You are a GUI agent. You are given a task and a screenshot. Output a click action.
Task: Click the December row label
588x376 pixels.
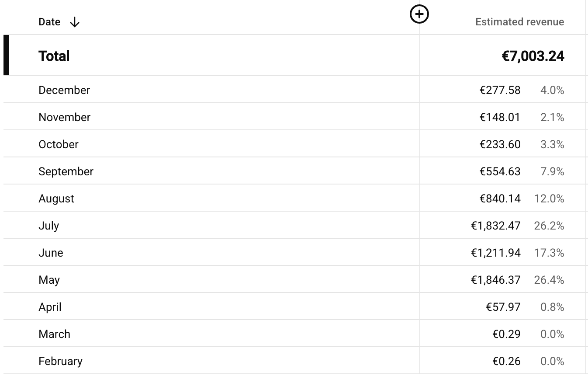click(64, 90)
